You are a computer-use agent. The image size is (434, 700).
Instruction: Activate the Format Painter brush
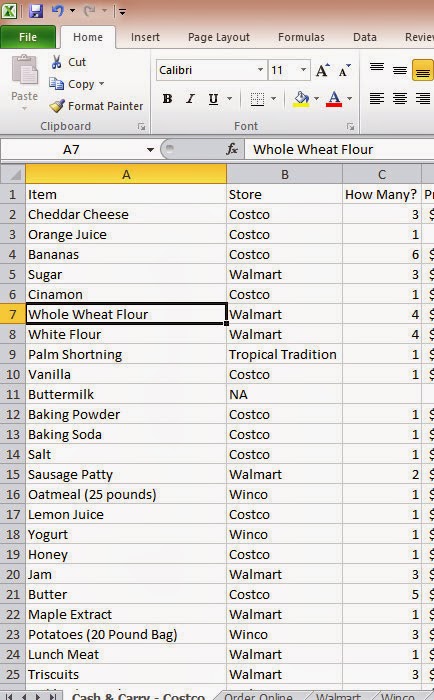coord(57,106)
